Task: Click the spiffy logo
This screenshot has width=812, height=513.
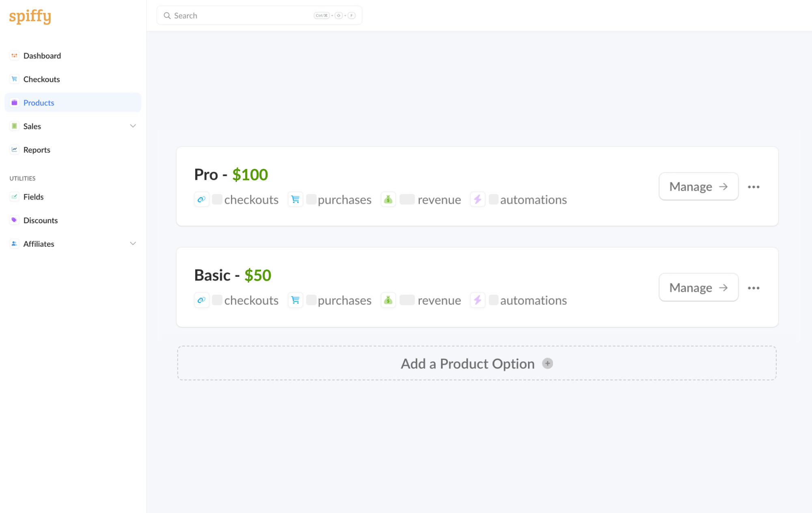Action: click(30, 16)
